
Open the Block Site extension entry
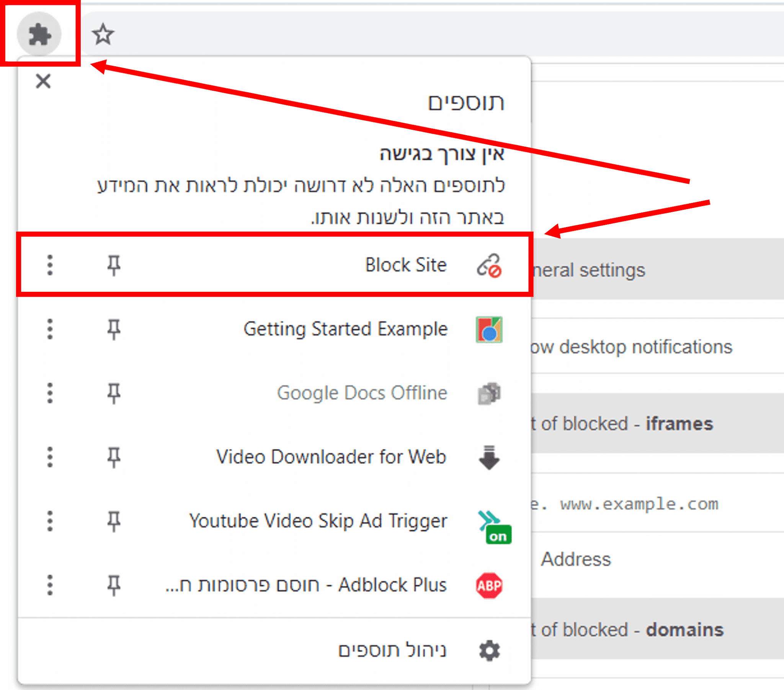point(274,265)
